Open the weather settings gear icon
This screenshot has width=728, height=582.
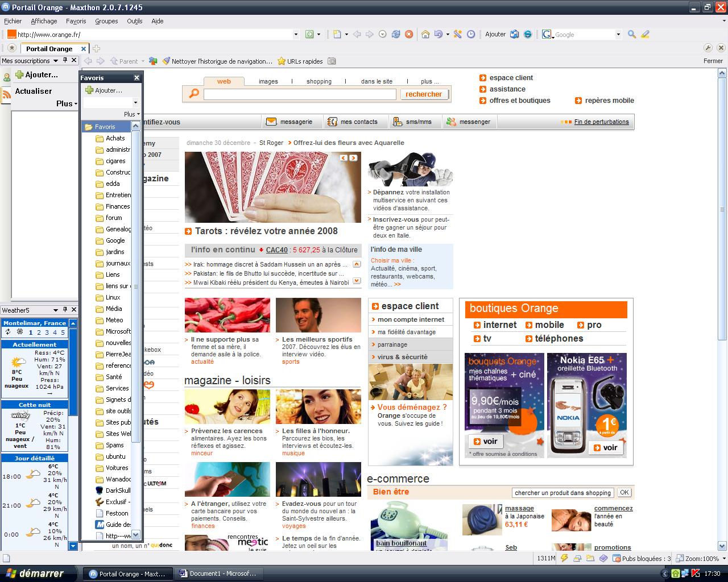(x=20, y=332)
